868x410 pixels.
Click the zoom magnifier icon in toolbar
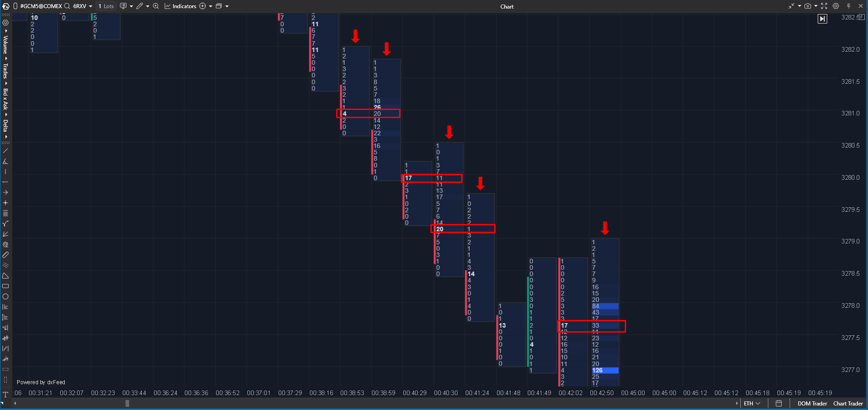[156, 6]
